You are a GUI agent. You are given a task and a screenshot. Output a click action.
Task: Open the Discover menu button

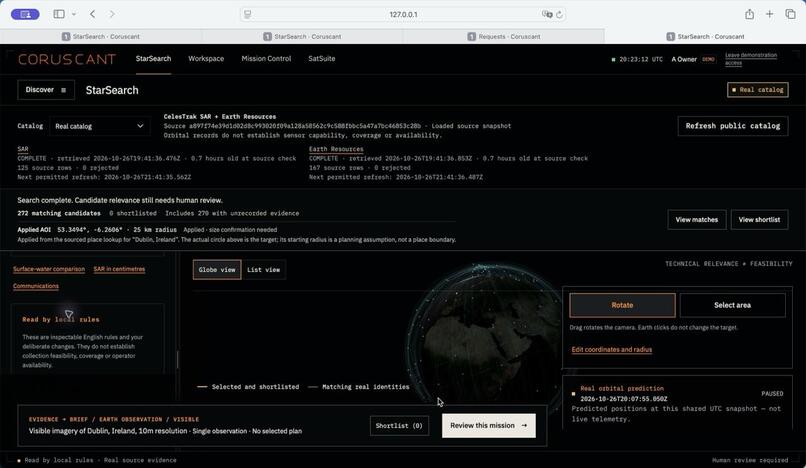click(x=46, y=89)
